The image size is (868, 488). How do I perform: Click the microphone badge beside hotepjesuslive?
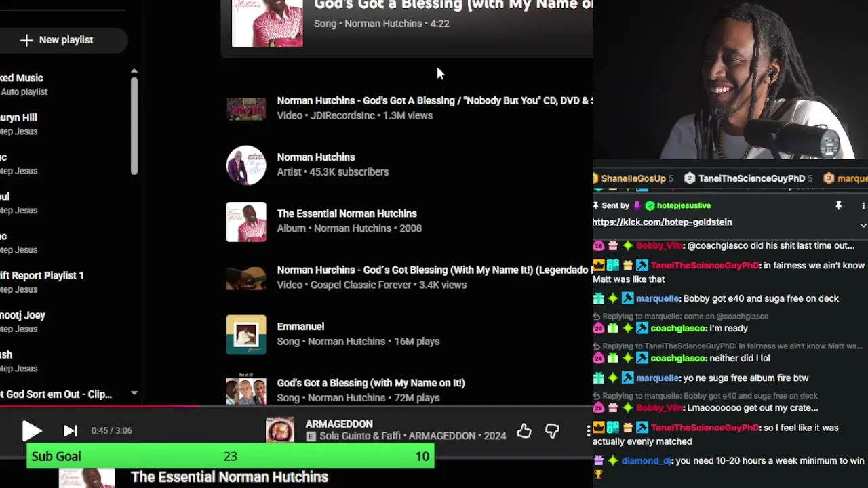click(x=637, y=205)
